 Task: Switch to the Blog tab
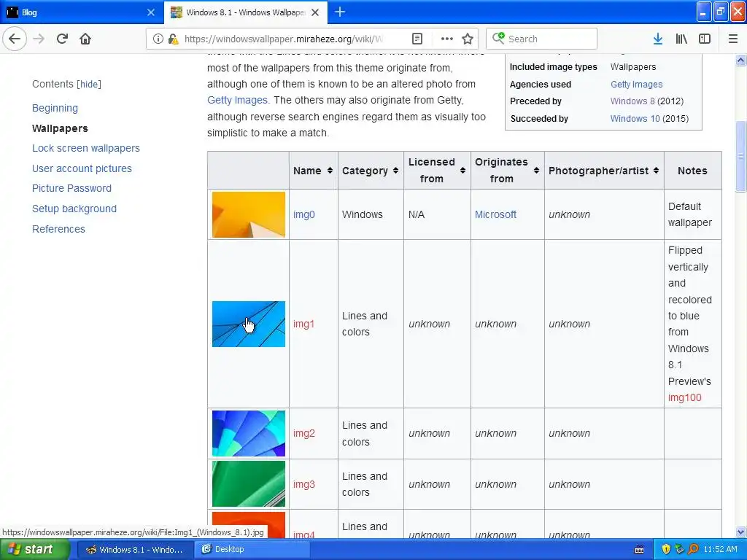[82, 12]
